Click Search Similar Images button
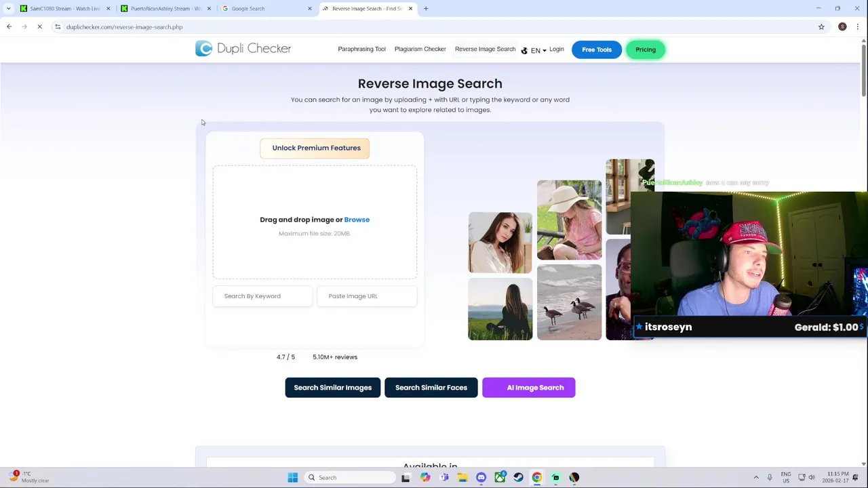This screenshot has height=488, width=868. 333,388
